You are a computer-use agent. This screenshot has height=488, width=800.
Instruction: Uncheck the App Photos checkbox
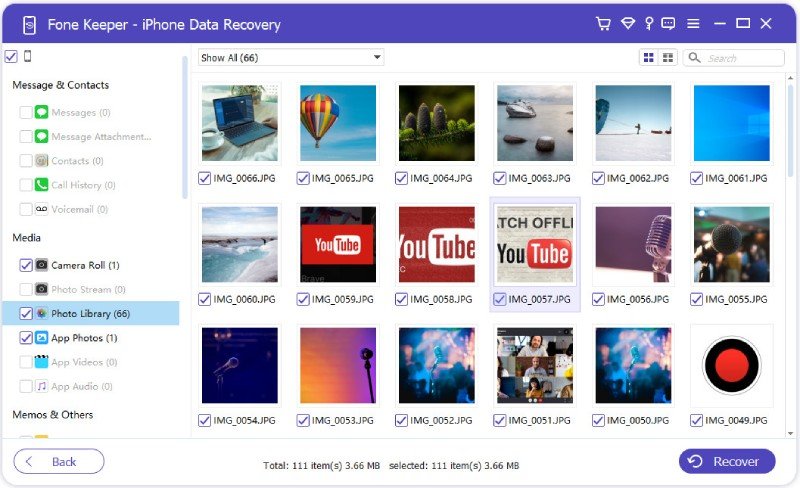coord(26,338)
